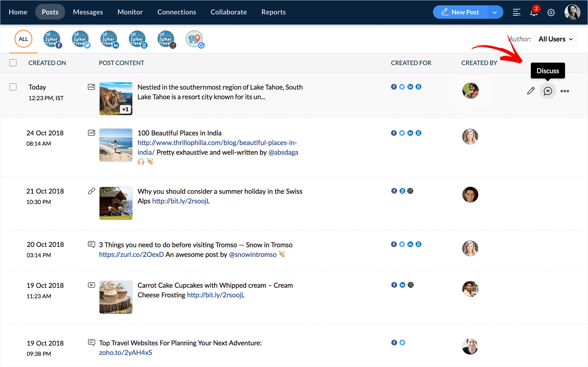588x367 pixels.
Task: Click the pencil edit icon on today's post
Action: tap(531, 91)
